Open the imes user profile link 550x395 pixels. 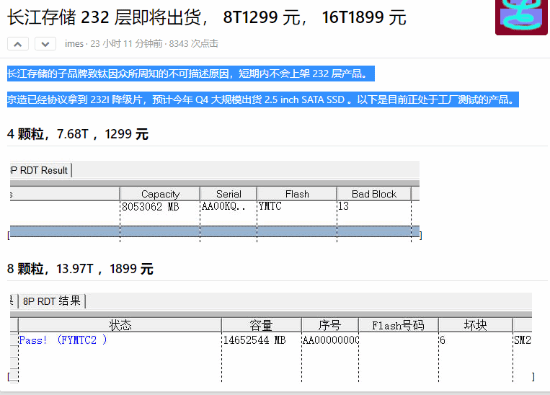74,44
